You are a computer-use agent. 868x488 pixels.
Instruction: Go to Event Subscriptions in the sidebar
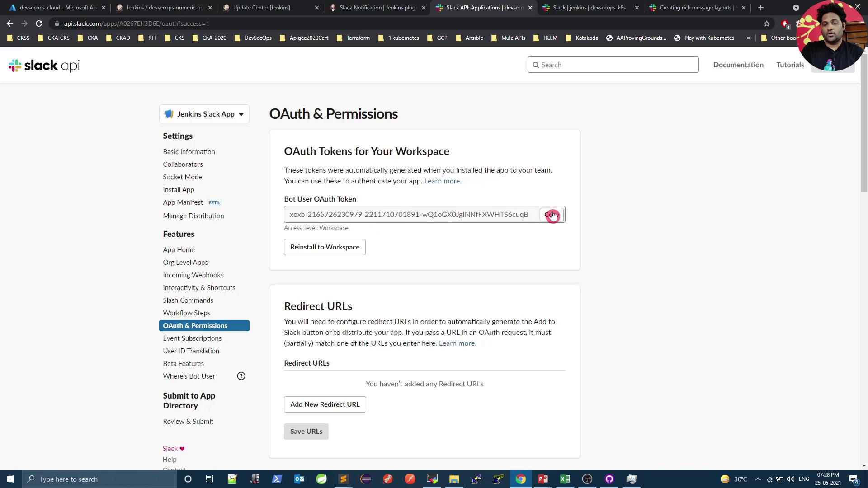click(192, 338)
